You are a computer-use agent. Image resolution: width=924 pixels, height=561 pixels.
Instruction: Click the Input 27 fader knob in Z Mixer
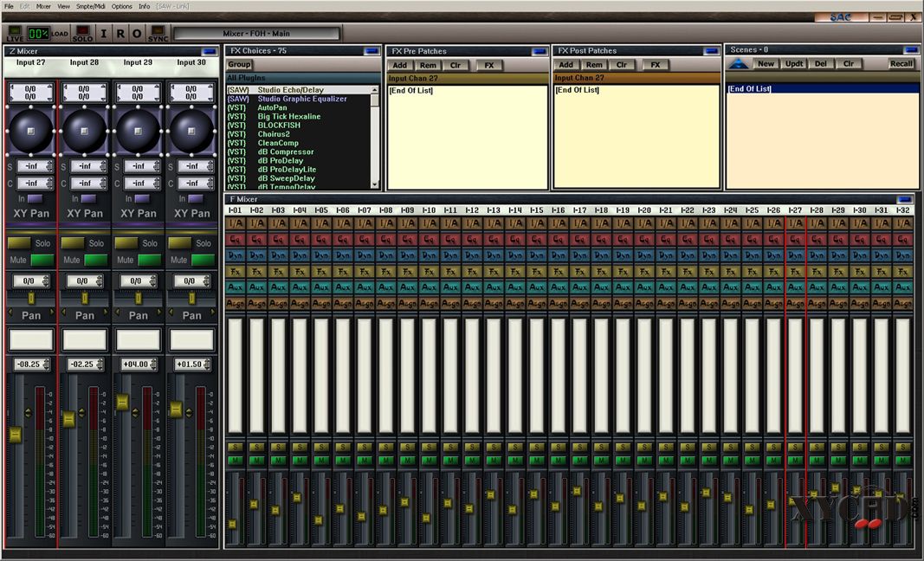point(16,435)
